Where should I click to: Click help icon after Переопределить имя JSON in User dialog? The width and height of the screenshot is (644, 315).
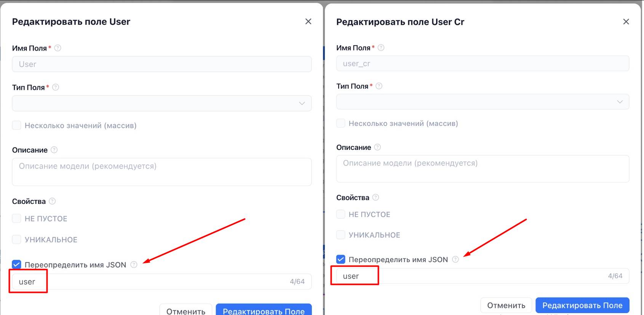pyautogui.click(x=134, y=265)
